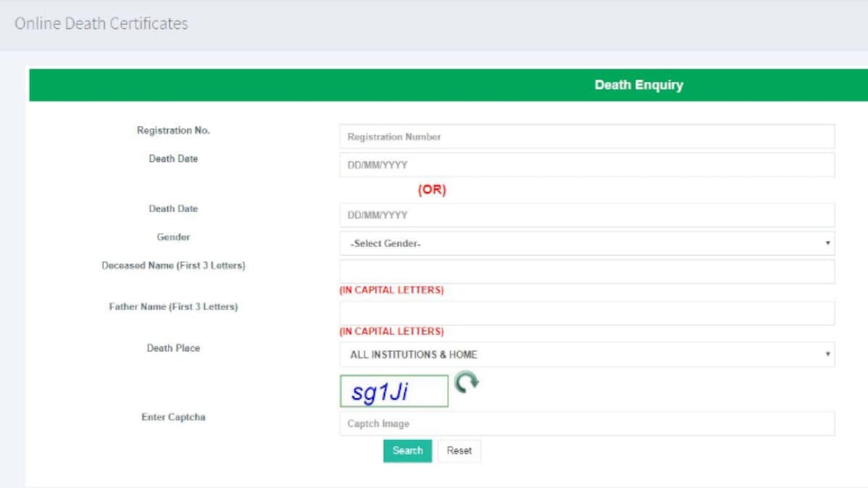Click the sg1Ji captcha image
Screen dimensions: 868x488
tap(394, 391)
